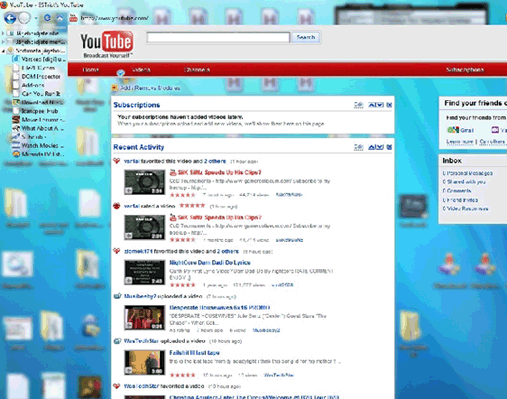This screenshot has height=399, width=507.
Task: Click the Watch Movies bookmark icon
Action: click(x=16, y=146)
